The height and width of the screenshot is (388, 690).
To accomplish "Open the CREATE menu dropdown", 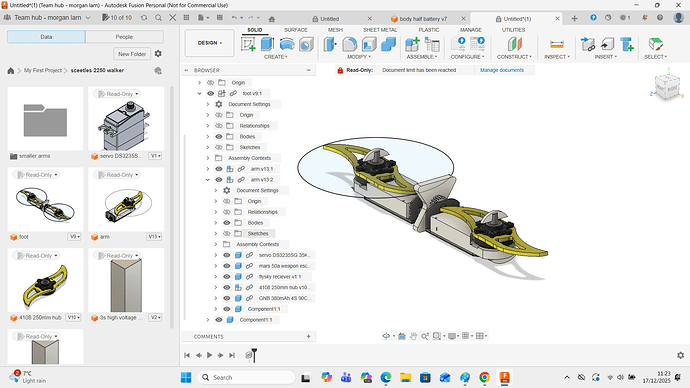I will pyautogui.click(x=275, y=57).
